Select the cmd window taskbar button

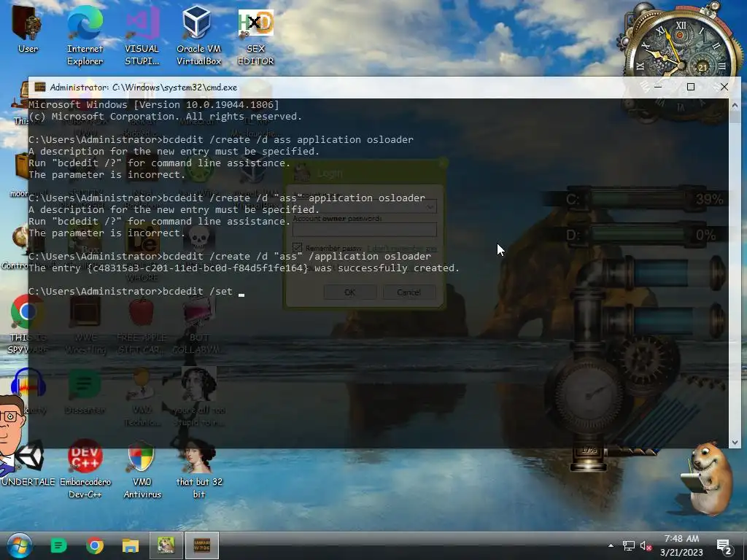point(202,545)
